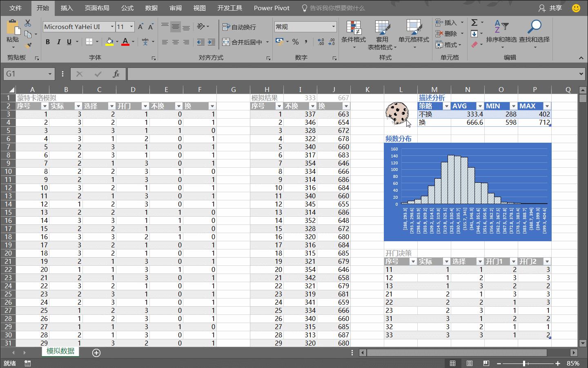Click the AutoSum sigma icon

474,23
